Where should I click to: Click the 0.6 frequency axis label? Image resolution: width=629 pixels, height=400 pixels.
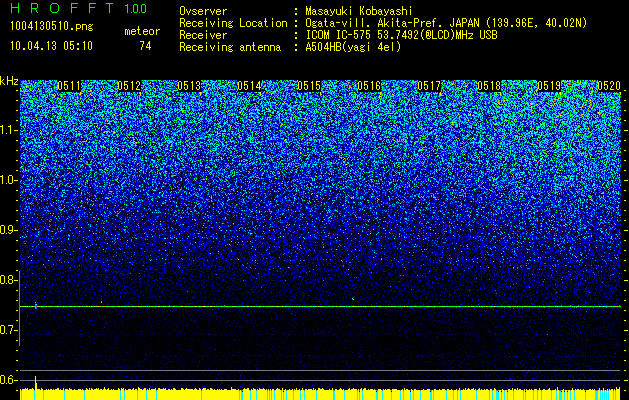[x=8, y=380]
